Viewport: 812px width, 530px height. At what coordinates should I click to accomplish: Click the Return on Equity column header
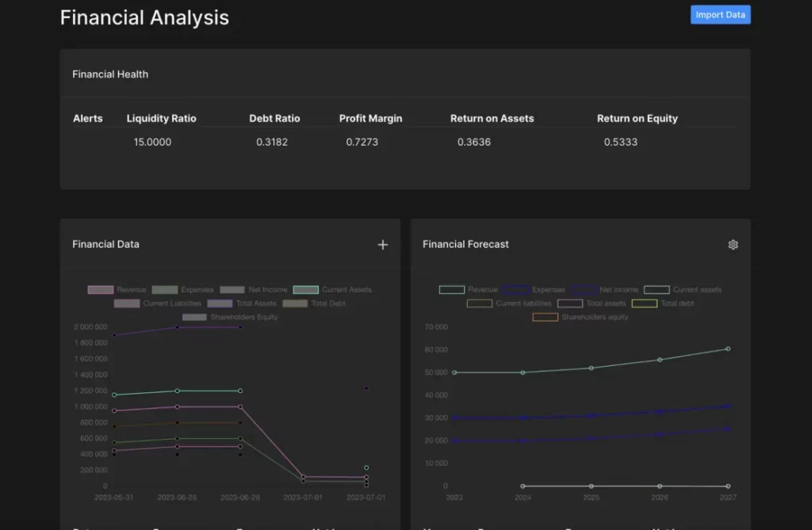coord(637,119)
